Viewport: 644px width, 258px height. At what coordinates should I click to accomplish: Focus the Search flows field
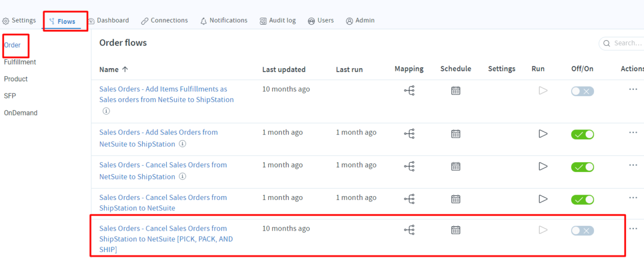pyautogui.click(x=623, y=43)
